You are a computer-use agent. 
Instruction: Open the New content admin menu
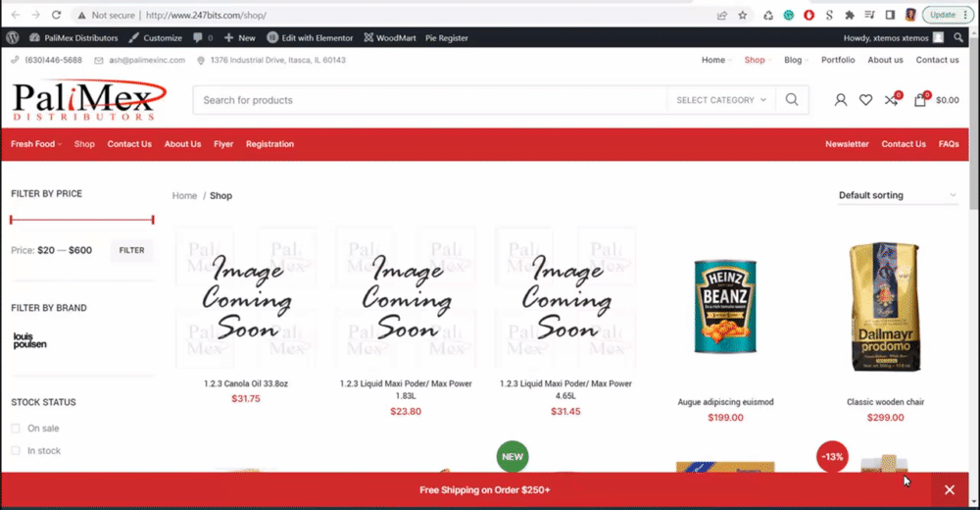click(x=239, y=37)
